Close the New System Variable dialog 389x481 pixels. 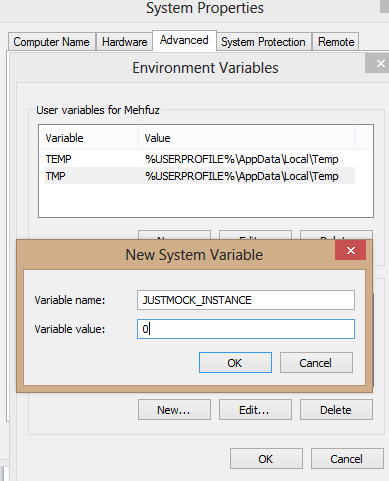350,250
